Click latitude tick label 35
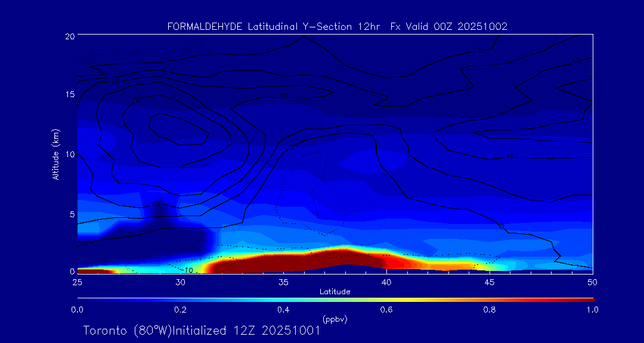The image size is (644, 343). coord(283,282)
